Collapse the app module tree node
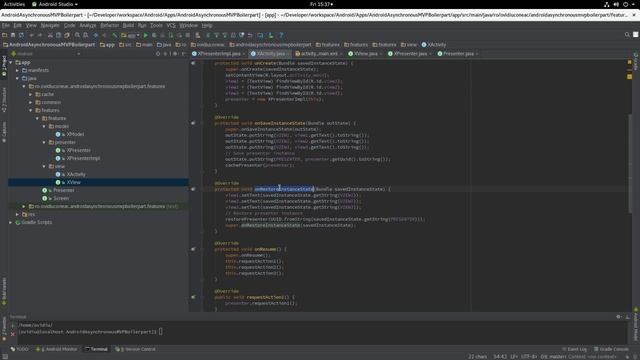 [x=11, y=62]
